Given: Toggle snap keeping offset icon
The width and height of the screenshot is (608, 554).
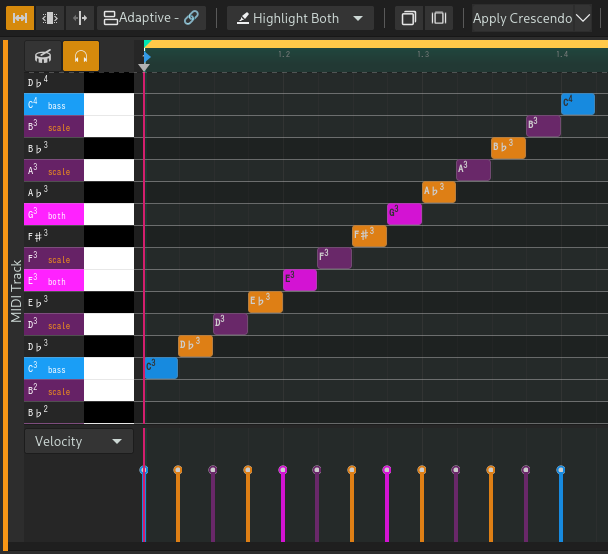Looking at the screenshot, I should point(50,18).
